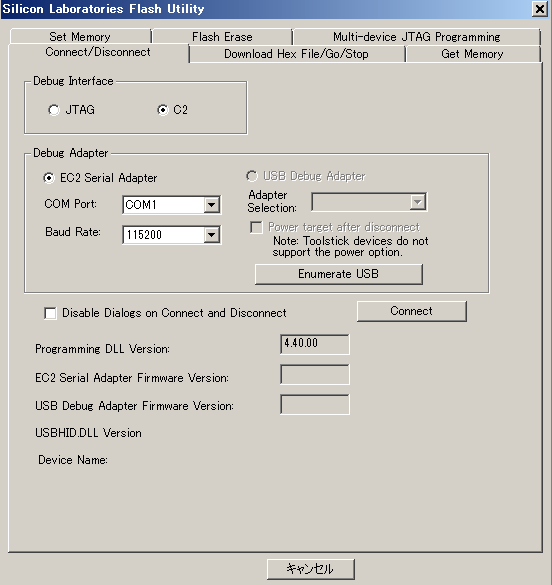
Task: Open the Adapter Selection dropdown
Action: (x=417, y=202)
